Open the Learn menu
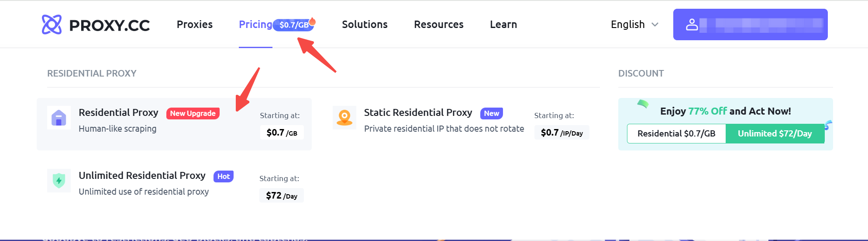868x241 pixels. pyautogui.click(x=503, y=24)
